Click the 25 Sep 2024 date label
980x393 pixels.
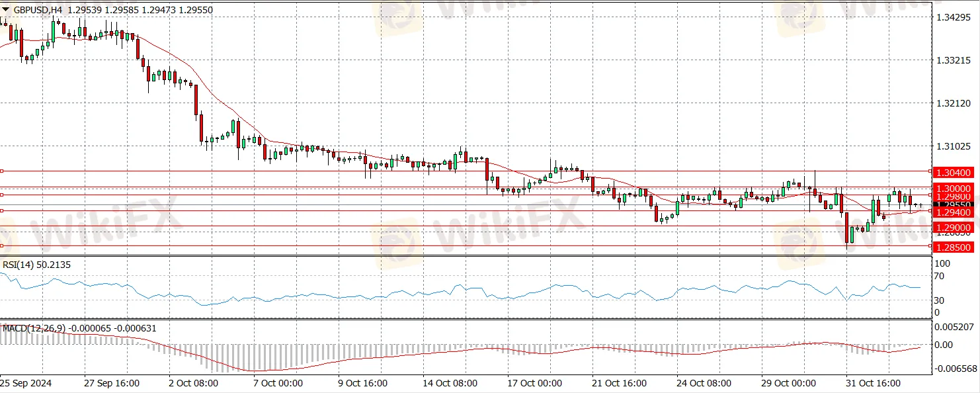[x=25, y=383]
